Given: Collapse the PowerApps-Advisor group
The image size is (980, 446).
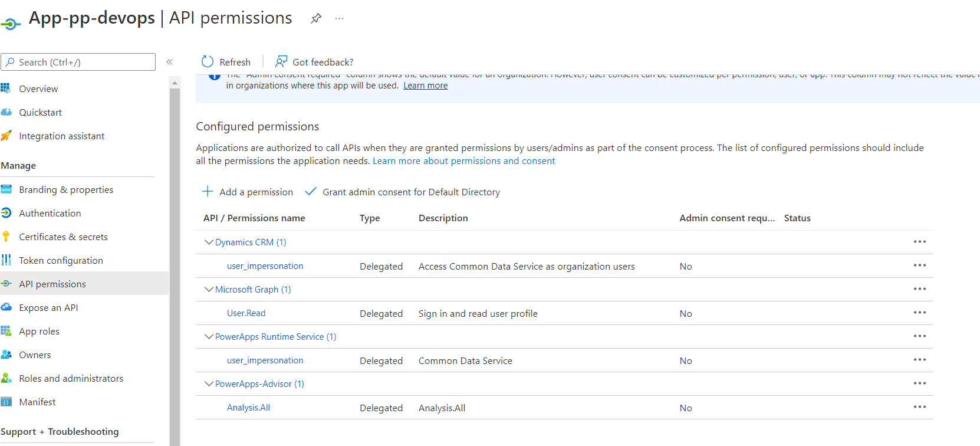Looking at the screenshot, I should click(208, 383).
